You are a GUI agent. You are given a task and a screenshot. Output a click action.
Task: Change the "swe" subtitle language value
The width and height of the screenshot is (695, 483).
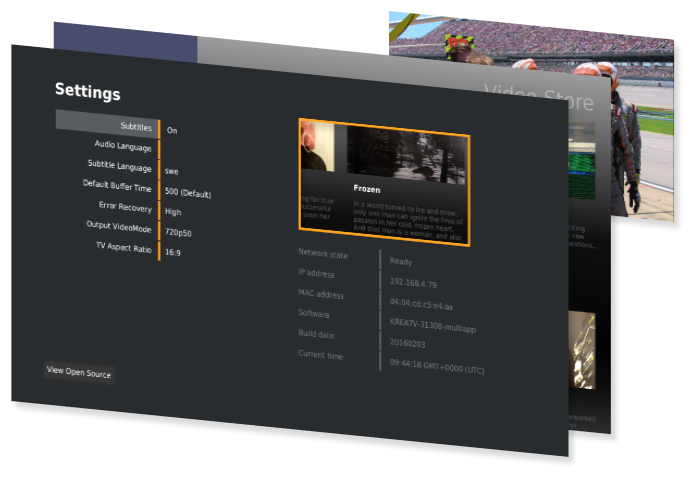tap(173, 171)
